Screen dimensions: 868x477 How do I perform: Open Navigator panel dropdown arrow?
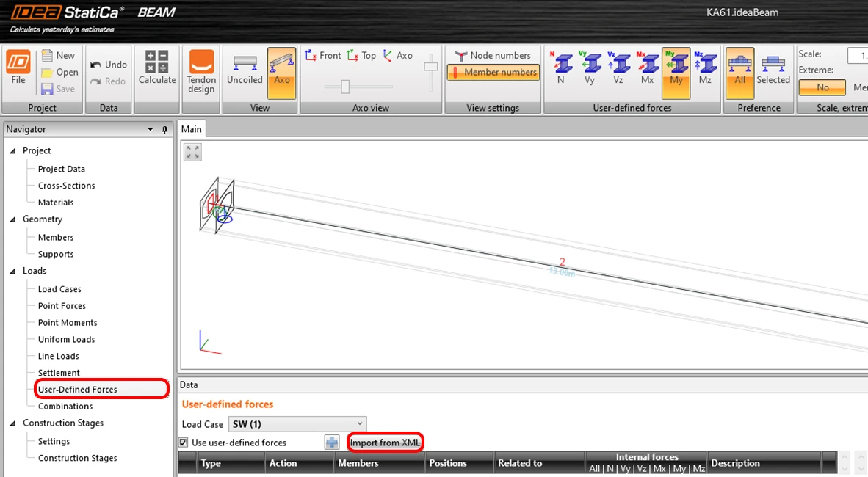tap(150, 129)
